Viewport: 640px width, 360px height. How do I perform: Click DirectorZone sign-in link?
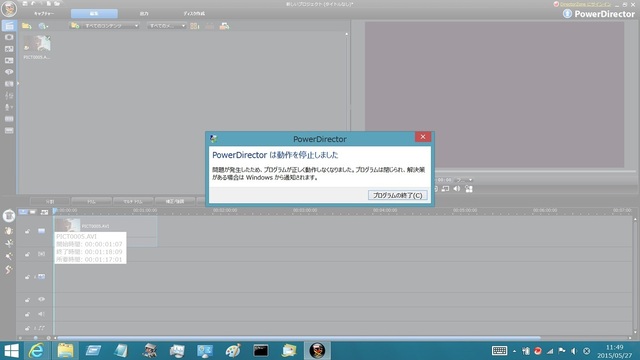(585, 4)
